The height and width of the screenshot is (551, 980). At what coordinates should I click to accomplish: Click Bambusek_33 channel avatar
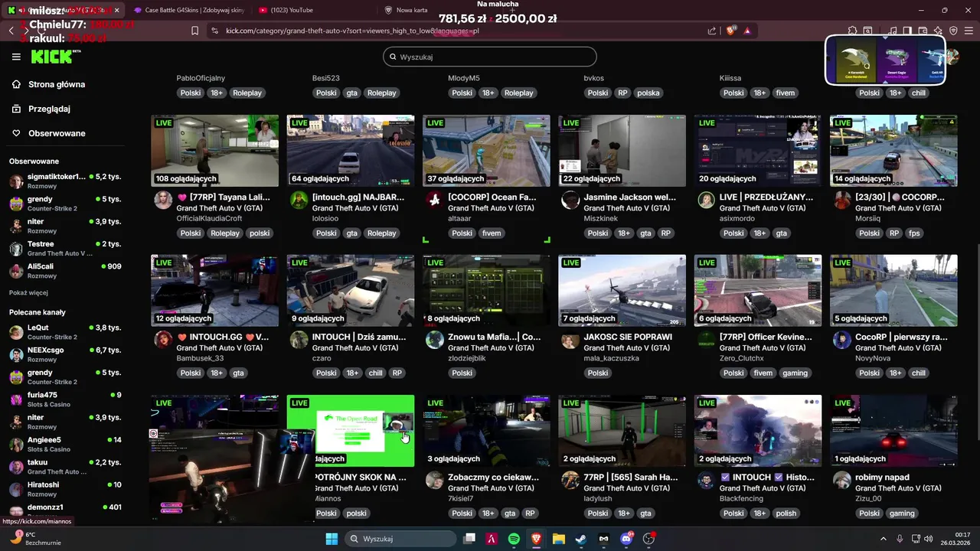pyautogui.click(x=163, y=341)
